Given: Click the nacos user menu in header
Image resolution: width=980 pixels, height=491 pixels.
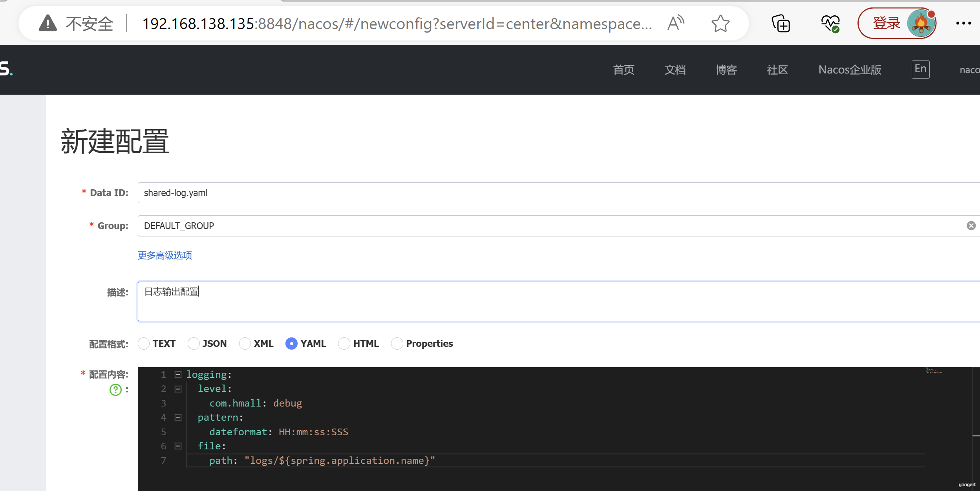Looking at the screenshot, I should pyautogui.click(x=970, y=70).
